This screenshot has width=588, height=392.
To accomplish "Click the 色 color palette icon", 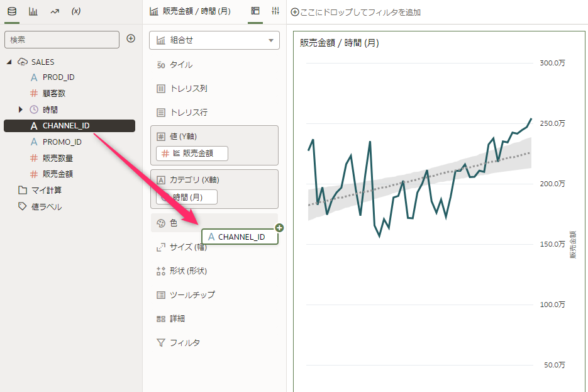I will click(x=161, y=223).
